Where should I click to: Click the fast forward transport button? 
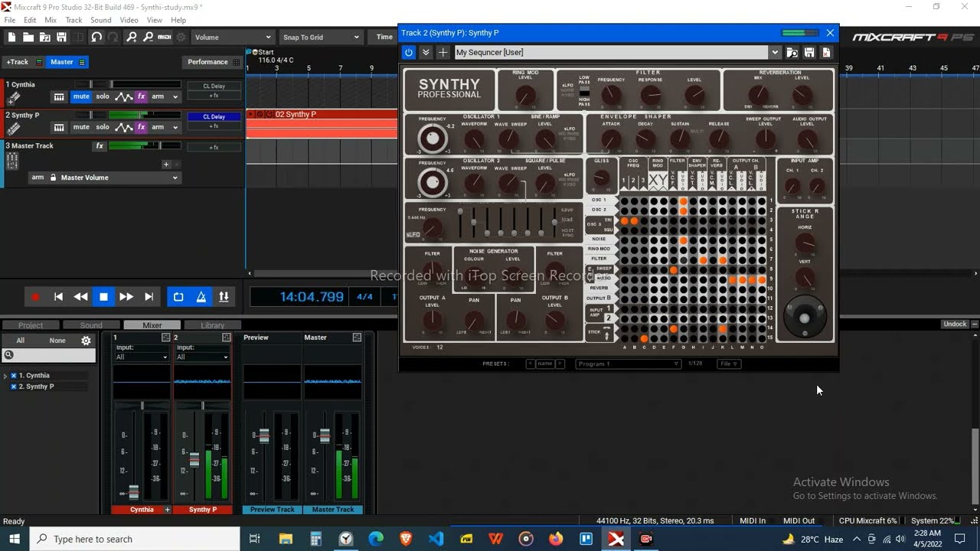(126, 297)
